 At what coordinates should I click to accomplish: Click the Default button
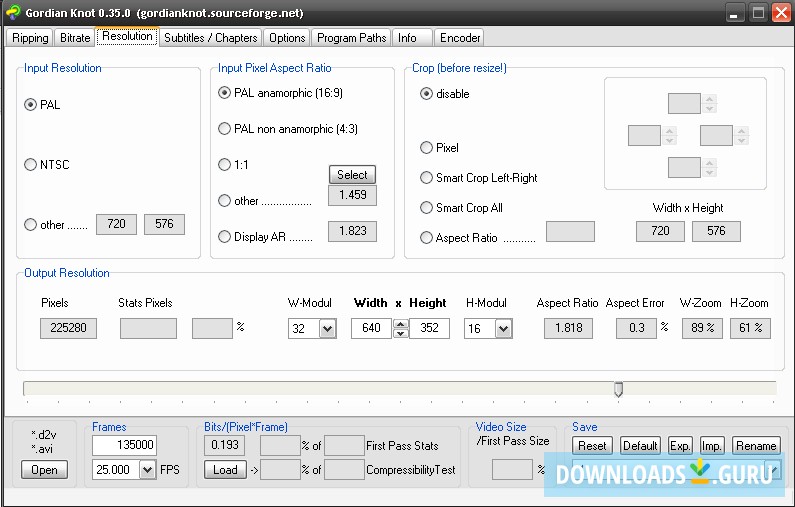pyautogui.click(x=640, y=446)
